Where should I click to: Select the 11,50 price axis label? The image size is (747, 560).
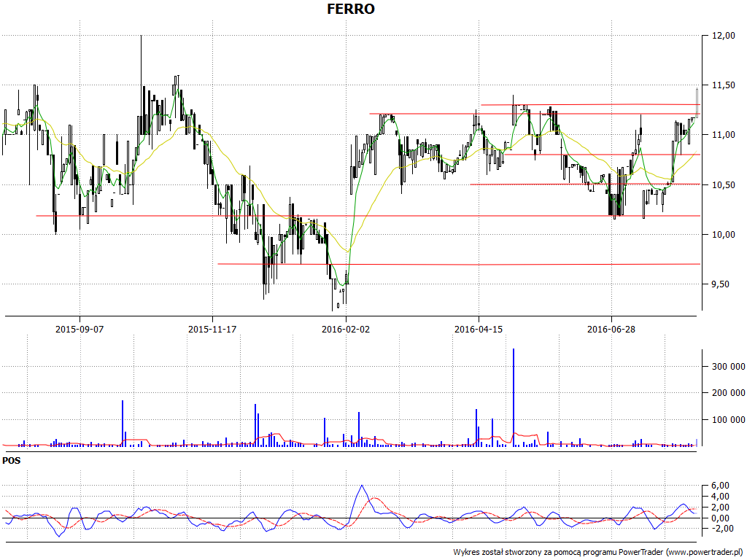[x=723, y=85]
